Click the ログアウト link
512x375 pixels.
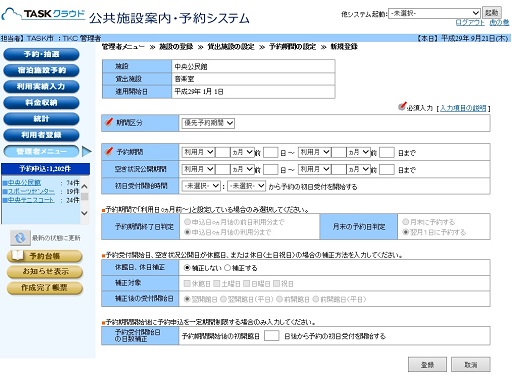point(470,22)
